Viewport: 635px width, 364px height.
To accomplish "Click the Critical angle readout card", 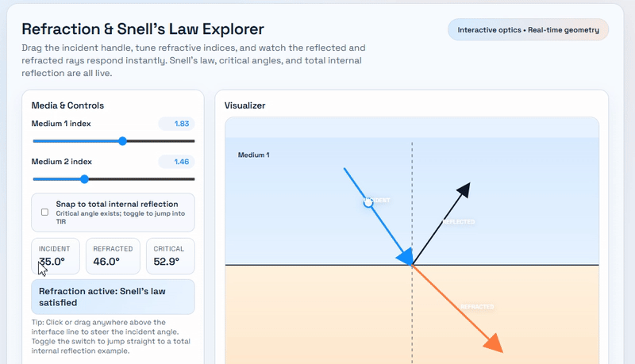I will coord(170,256).
